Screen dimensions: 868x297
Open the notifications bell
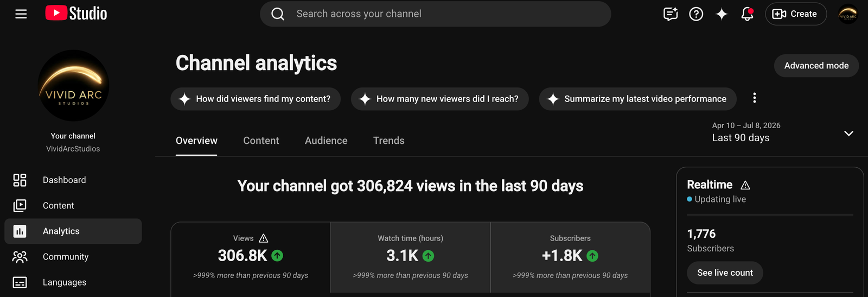pyautogui.click(x=747, y=14)
